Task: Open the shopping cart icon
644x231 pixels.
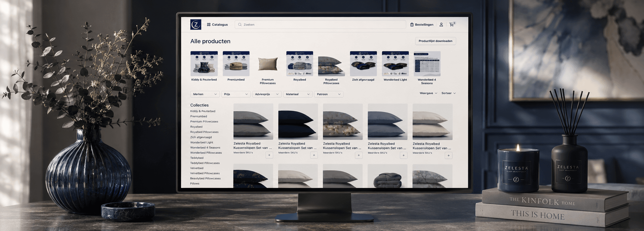Action: pos(452,25)
